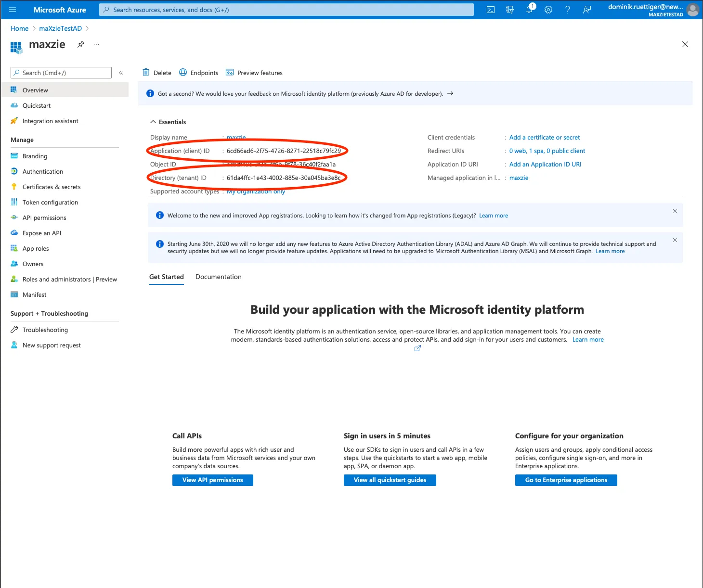Open the notifications bell
The width and height of the screenshot is (703, 588).
click(x=529, y=10)
